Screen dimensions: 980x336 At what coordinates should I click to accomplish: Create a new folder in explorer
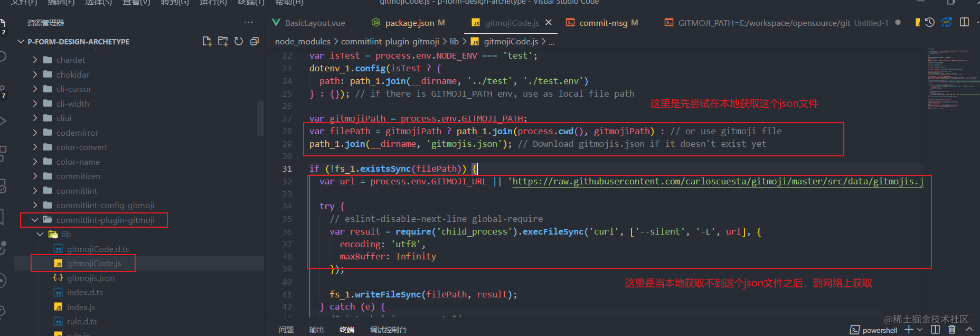223,41
